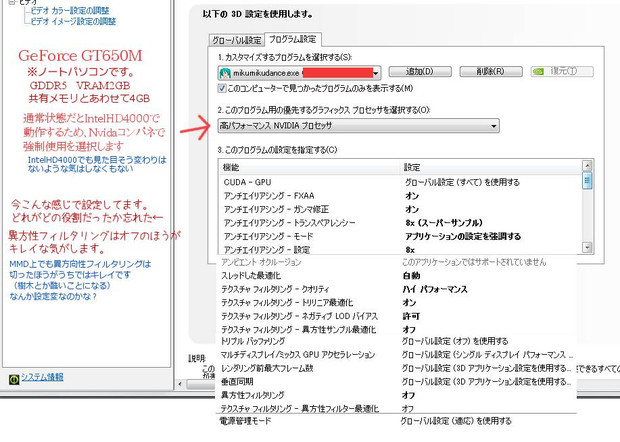This screenshot has width=620, height=442.
Task: Select the マルチディスプレイ/ミックス GPU アクセラレーション row
Action: [x=397, y=355]
